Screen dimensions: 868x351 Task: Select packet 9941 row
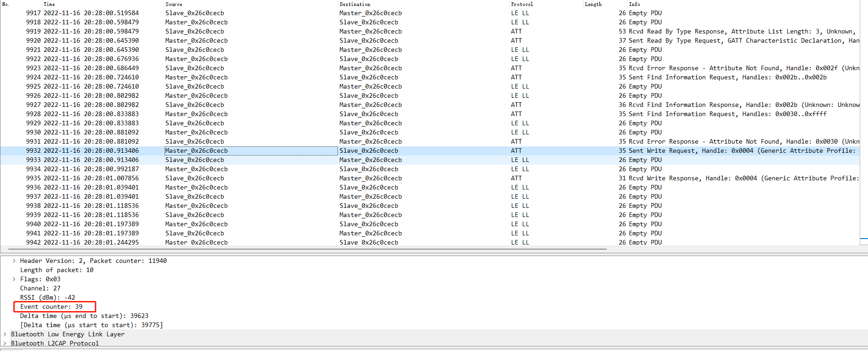430,233
